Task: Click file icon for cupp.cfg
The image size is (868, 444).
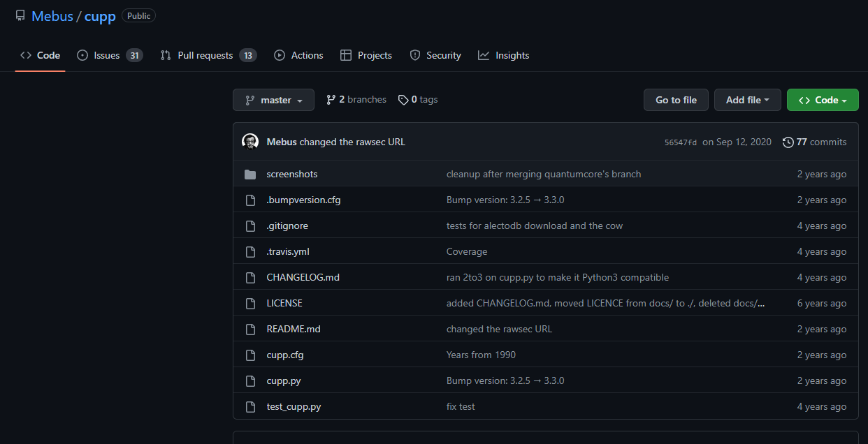Action: [x=250, y=355]
